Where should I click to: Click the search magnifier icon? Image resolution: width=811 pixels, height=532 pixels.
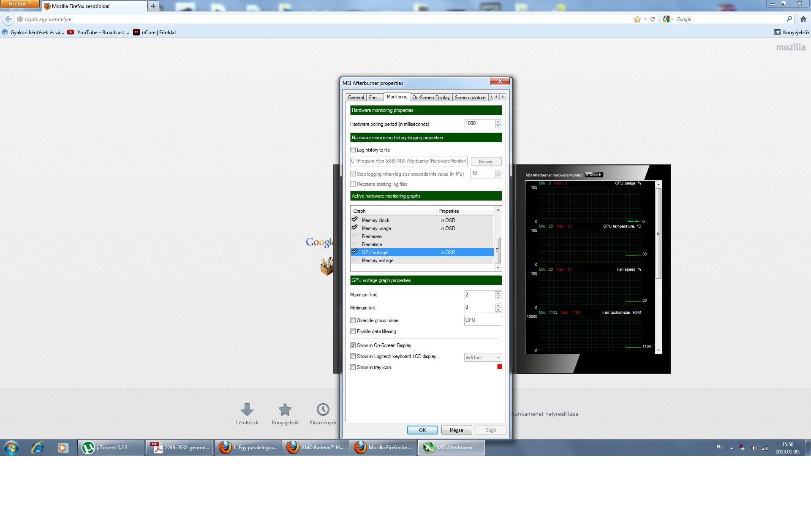click(x=789, y=19)
